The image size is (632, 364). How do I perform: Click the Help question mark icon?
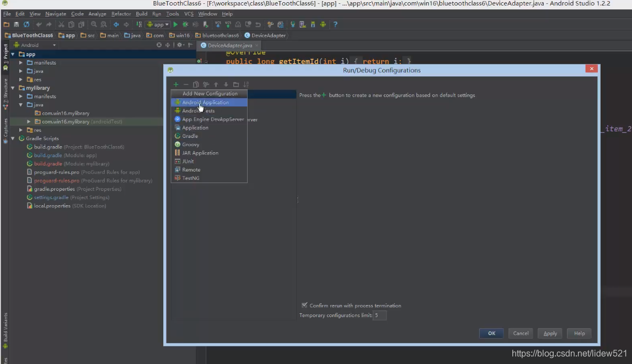tap(335, 25)
